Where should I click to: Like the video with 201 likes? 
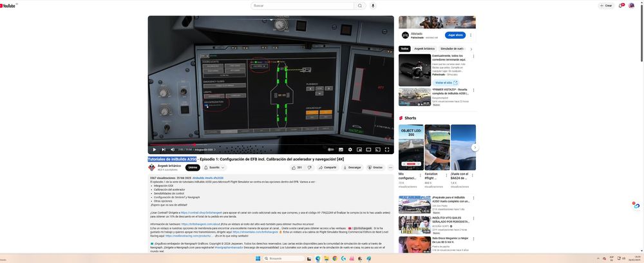click(296, 168)
